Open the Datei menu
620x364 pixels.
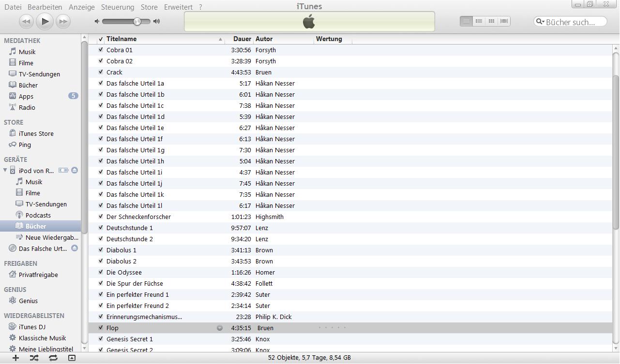click(13, 7)
